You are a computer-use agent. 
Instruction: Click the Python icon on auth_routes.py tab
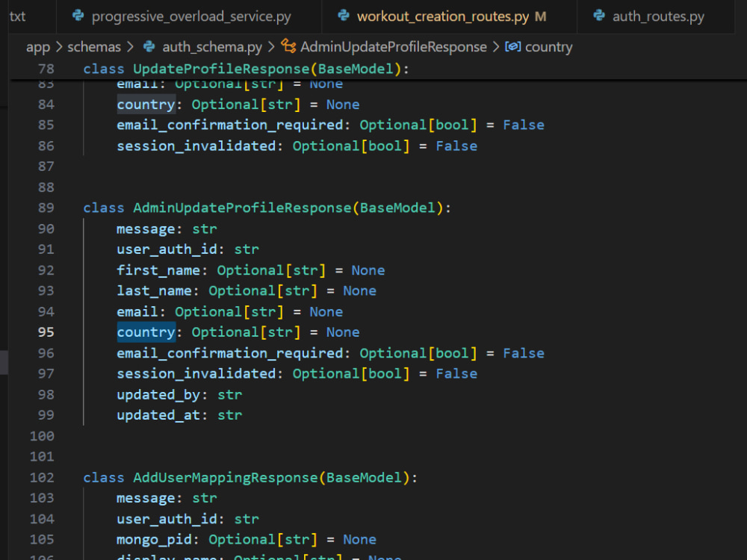599,16
